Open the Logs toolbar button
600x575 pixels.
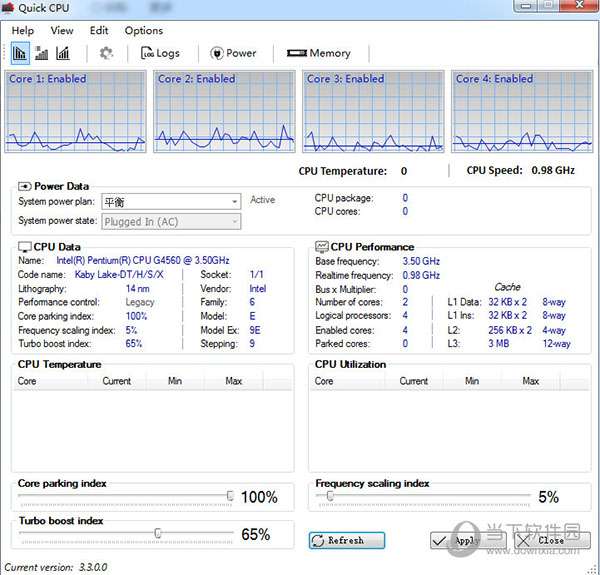pyautogui.click(x=160, y=53)
